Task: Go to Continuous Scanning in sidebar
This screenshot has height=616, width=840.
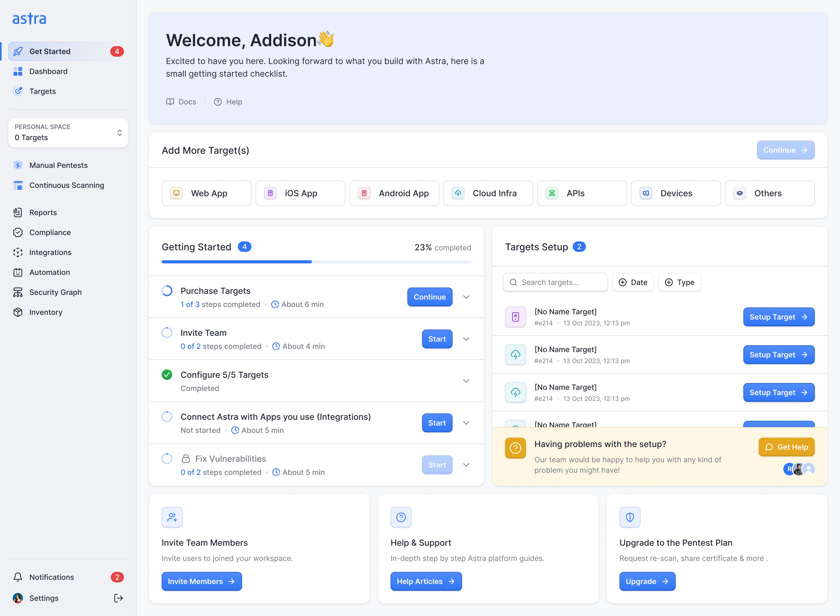Action: (x=66, y=185)
